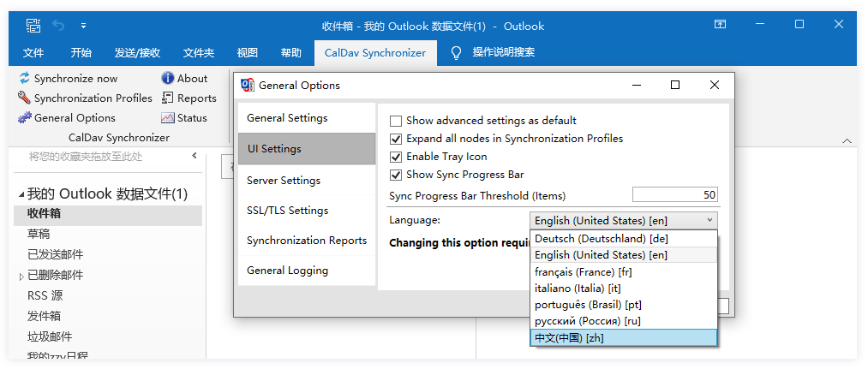Click the Sync Progress Bar Threshold field

675,194
